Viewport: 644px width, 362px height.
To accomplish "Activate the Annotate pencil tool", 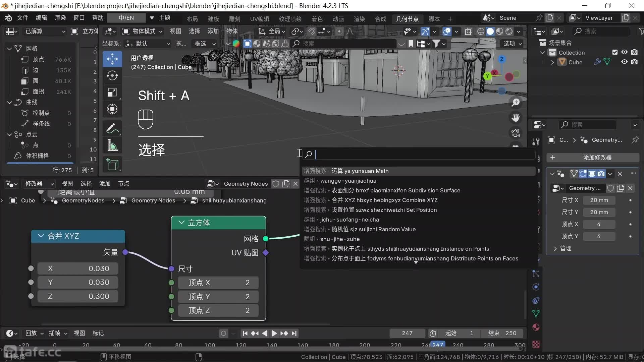I will 112,128.
